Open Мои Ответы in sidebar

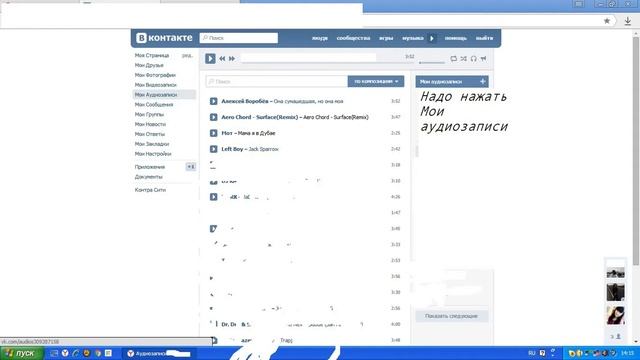click(150, 134)
